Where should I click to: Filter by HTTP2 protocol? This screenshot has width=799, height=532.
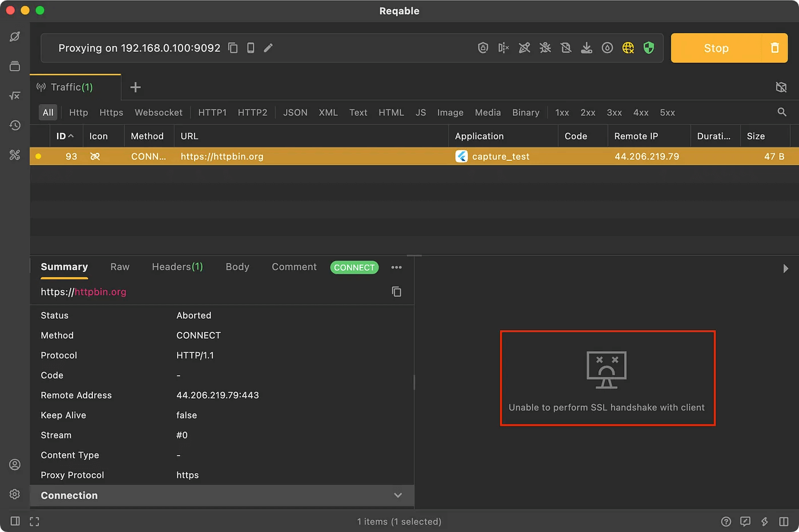tap(252, 113)
